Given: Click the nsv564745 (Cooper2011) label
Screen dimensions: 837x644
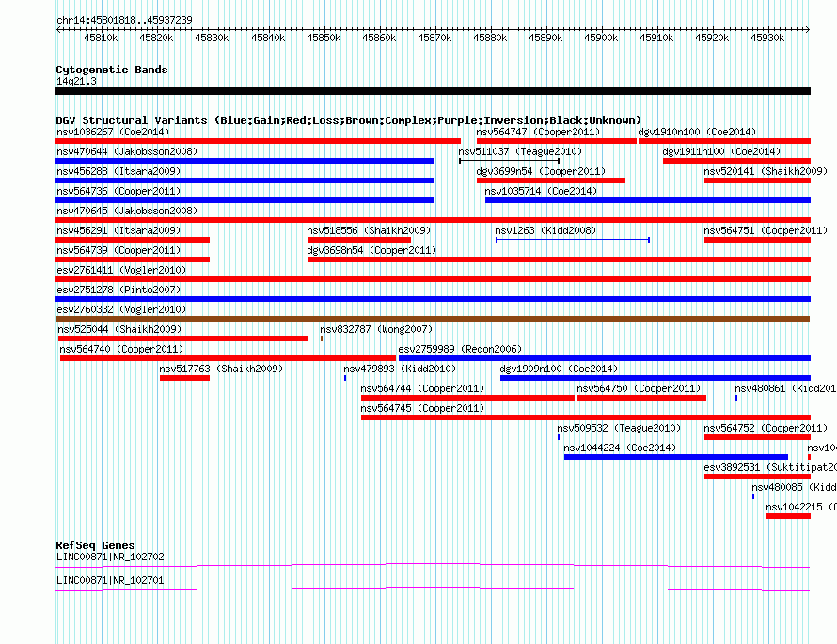Looking at the screenshot, I should tap(422, 408).
